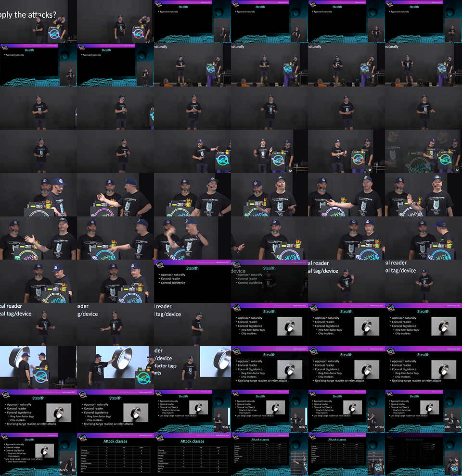The height and width of the screenshot is (476, 462).
Task: Open the thumbnail captioned "ader" and "g/device"
Action: (x=115, y=325)
